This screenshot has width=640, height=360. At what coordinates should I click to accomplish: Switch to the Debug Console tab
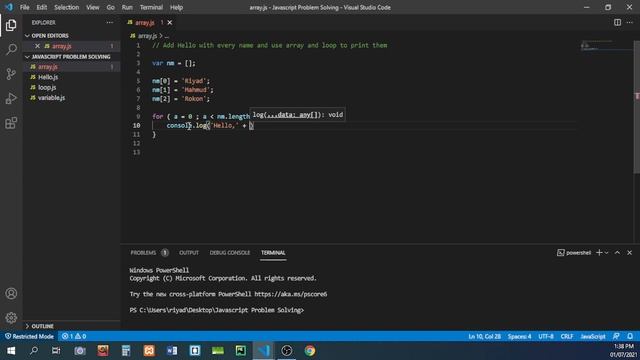click(x=230, y=253)
